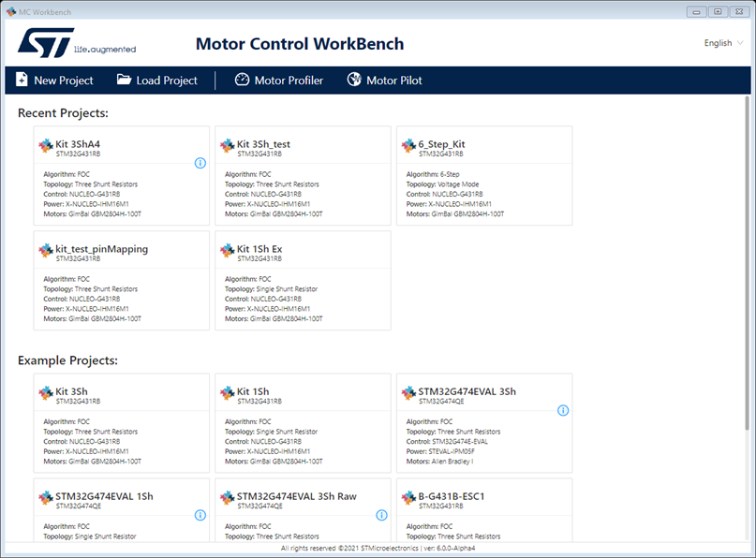Screen dimensions: 756x558
Task: Click the puzzle icon of kit_test_pinMapping
Action: click(x=46, y=250)
